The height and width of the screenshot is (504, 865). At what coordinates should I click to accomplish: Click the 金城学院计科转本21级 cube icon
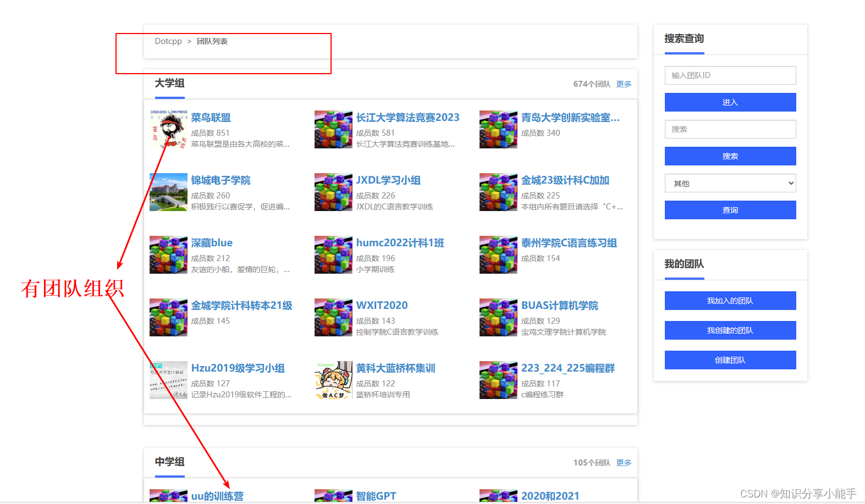click(x=168, y=318)
